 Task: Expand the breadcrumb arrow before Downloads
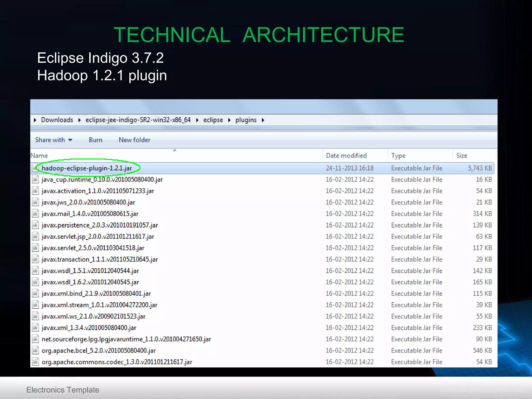click(35, 120)
